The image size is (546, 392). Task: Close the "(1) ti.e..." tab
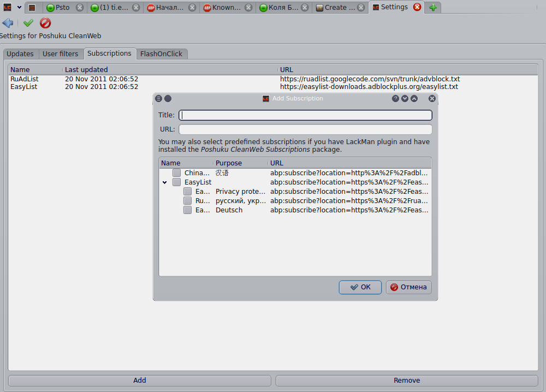136,7
